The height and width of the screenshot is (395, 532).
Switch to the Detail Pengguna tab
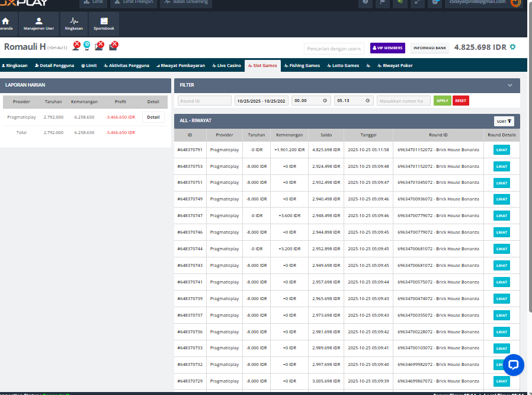coord(55,66)
